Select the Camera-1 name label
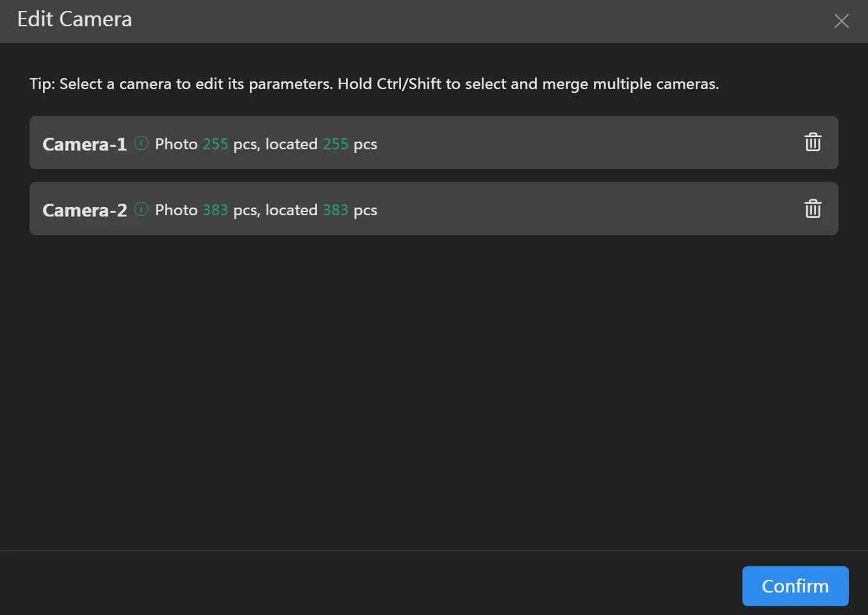Viewport: 868px width, 615px height. 85,144
